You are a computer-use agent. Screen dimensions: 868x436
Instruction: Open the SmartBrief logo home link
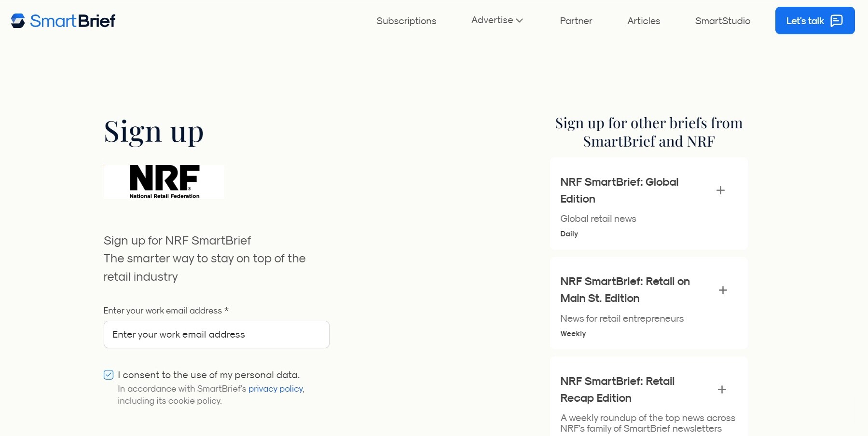[x=63, y=21]
